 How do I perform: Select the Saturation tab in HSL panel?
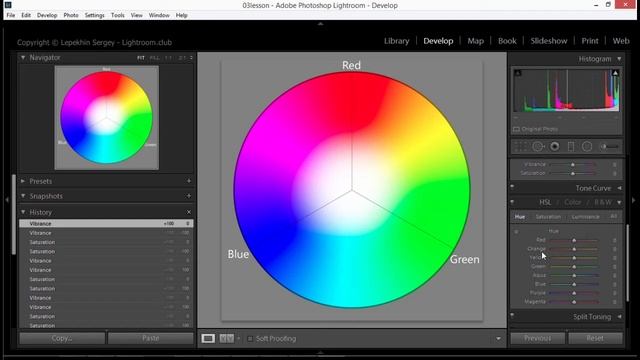pyautogui.click(x=548, y=217)
